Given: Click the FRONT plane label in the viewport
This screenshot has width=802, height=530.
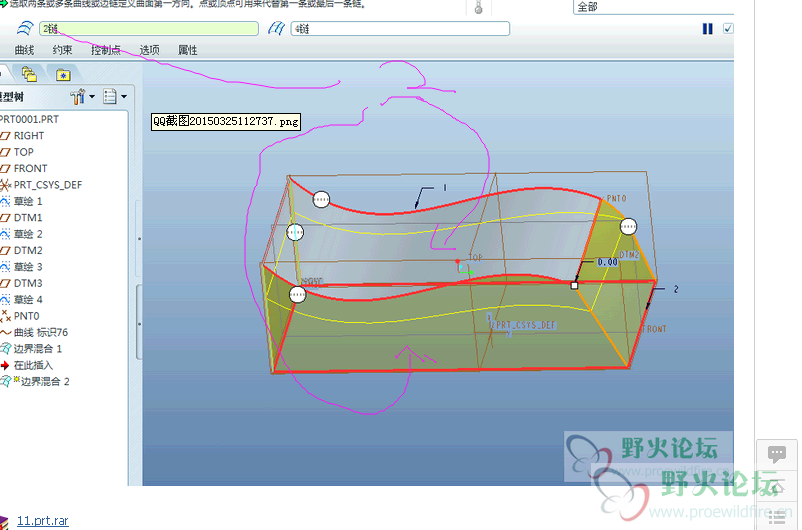Looking at the screenshot, I should click(654, 329).
